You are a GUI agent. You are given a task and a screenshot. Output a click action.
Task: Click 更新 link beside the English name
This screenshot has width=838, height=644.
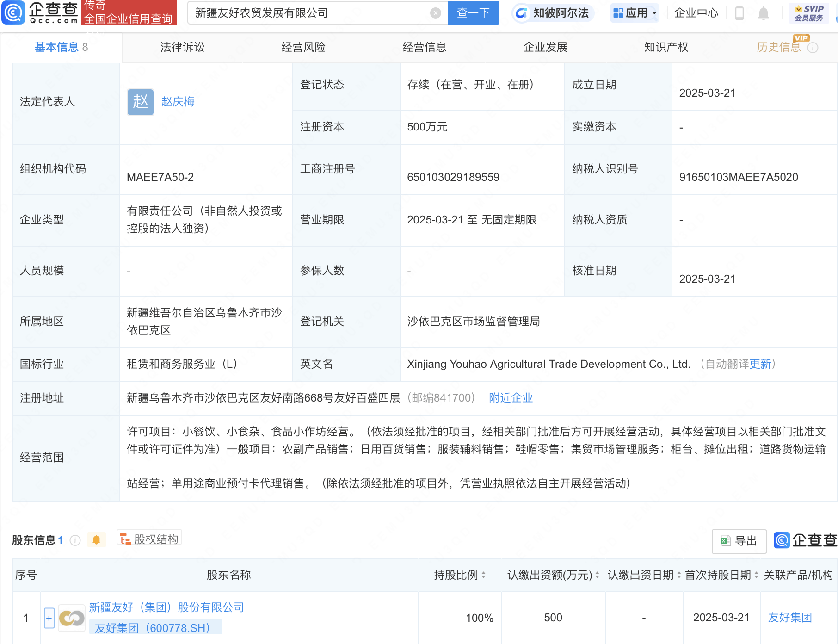(x=760, y=364)
